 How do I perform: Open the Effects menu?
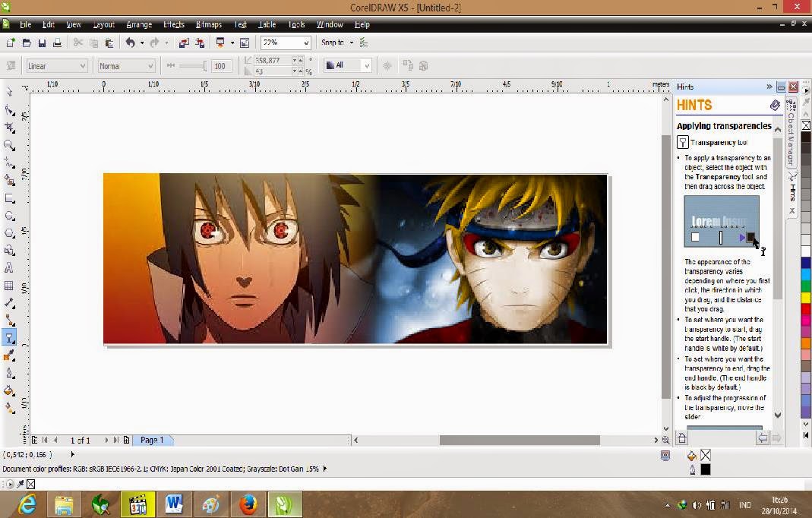[x=173, y=24]
